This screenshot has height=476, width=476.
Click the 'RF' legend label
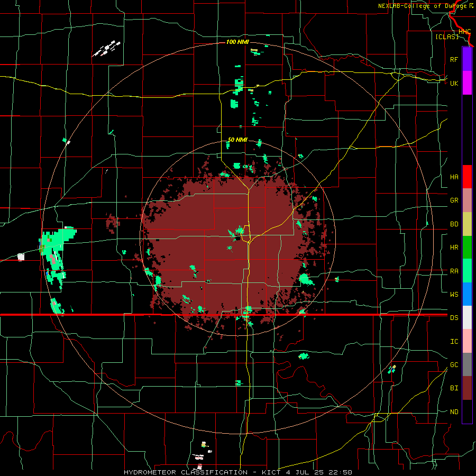[454, 59]
